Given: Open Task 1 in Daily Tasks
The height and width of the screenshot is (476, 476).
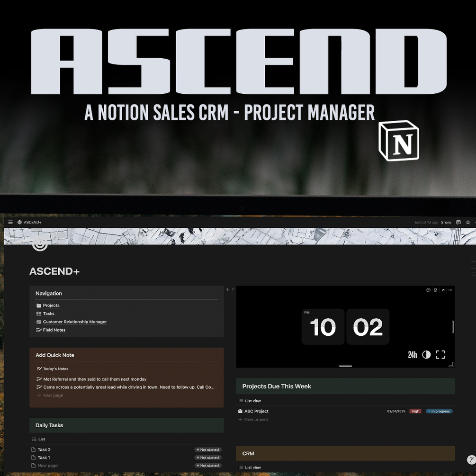Looking at the screenshot, I should pyautogui.click(x=44, y=458).
